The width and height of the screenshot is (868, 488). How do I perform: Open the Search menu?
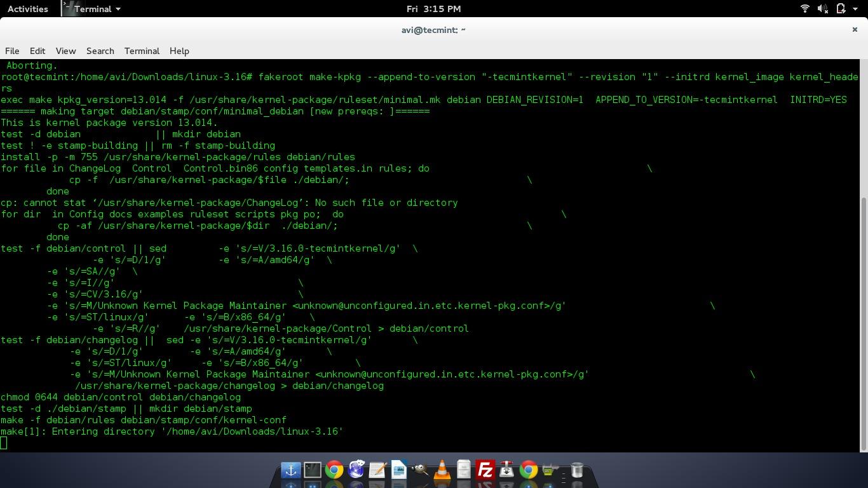coord(100,51)
